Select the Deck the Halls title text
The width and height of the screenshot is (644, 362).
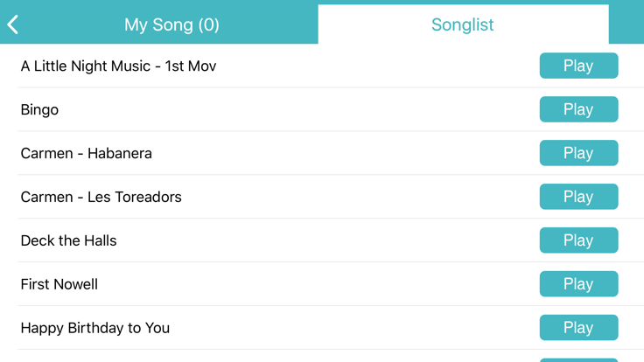pos(68,240)
